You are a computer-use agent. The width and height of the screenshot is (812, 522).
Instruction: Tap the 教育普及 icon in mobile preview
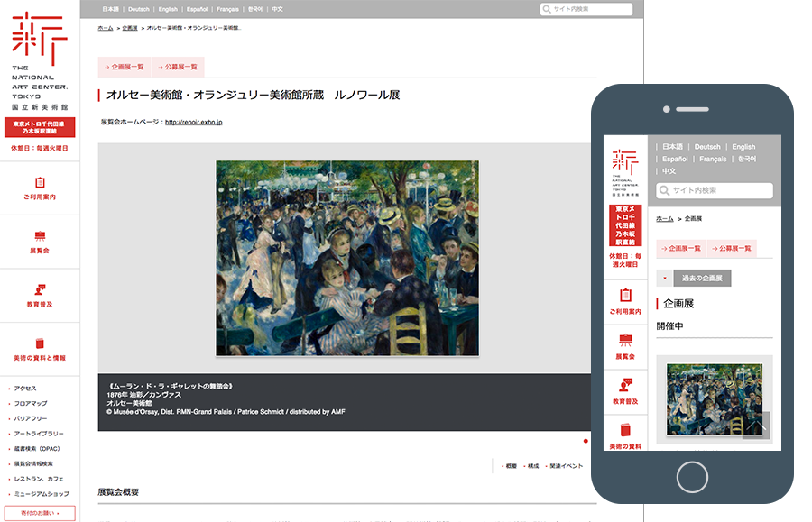(625, 385)
